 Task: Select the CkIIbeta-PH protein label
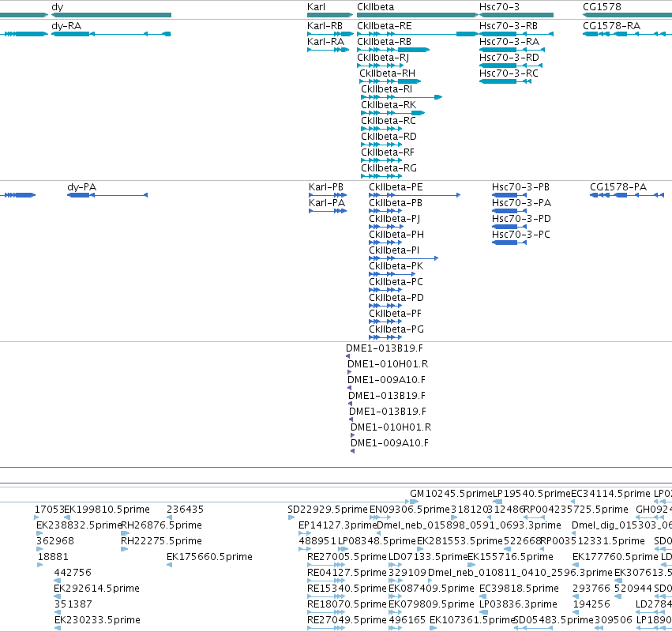pyautogui.click(x=396, y=235)
